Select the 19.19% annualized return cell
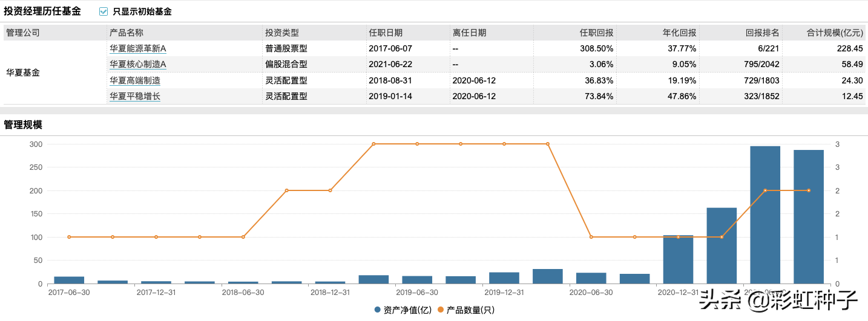 coord(682,80)
